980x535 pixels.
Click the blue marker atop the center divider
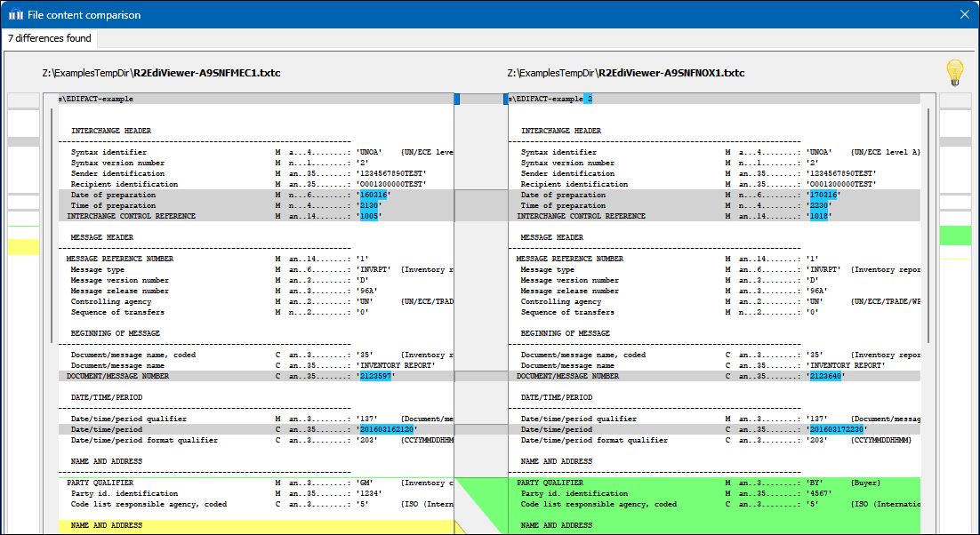coord(457,99)
